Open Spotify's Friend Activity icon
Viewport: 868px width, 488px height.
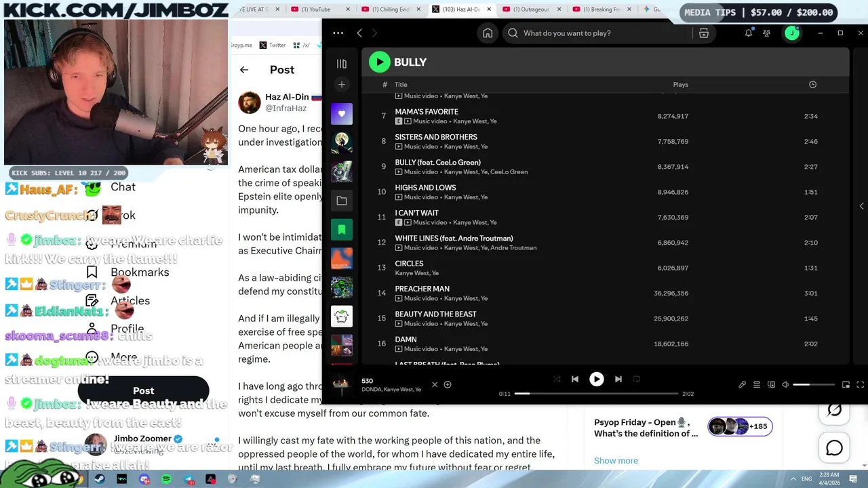(767, 33)
